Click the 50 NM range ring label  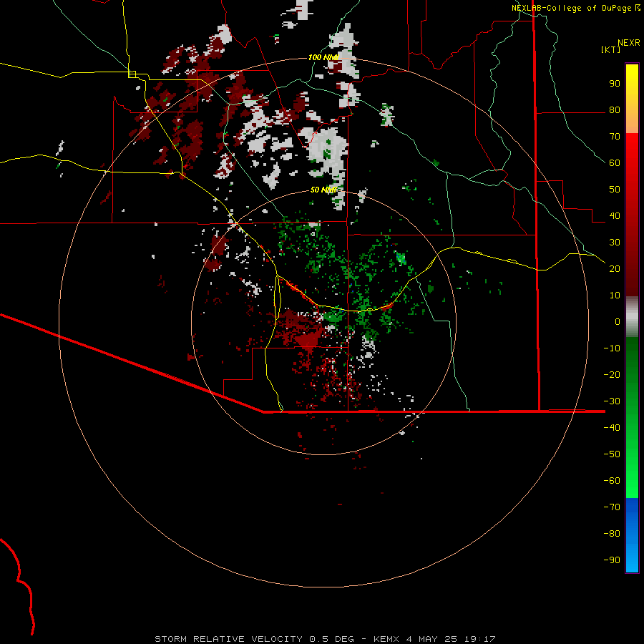323,190
